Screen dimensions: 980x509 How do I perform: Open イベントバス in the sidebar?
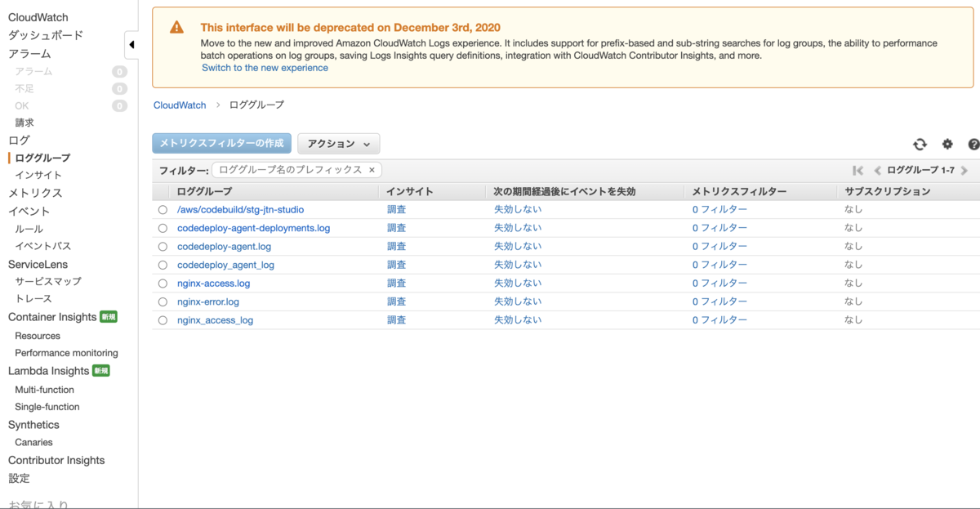coord(43,246)
